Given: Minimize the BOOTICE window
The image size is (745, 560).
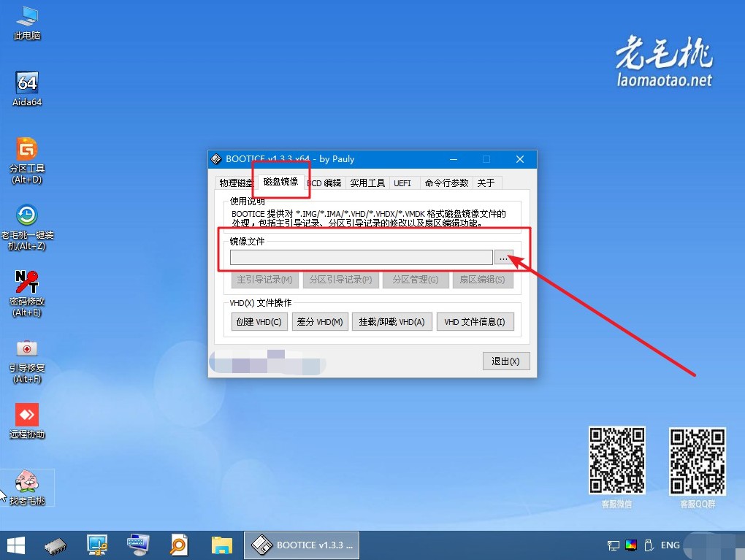Looking at the screenshot, I should (454, 159).
